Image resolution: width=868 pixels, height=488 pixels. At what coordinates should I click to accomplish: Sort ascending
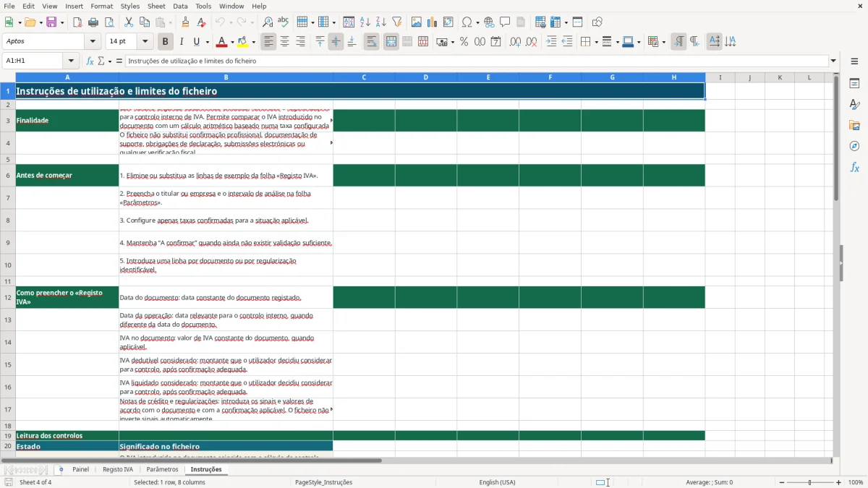(365, 22)
